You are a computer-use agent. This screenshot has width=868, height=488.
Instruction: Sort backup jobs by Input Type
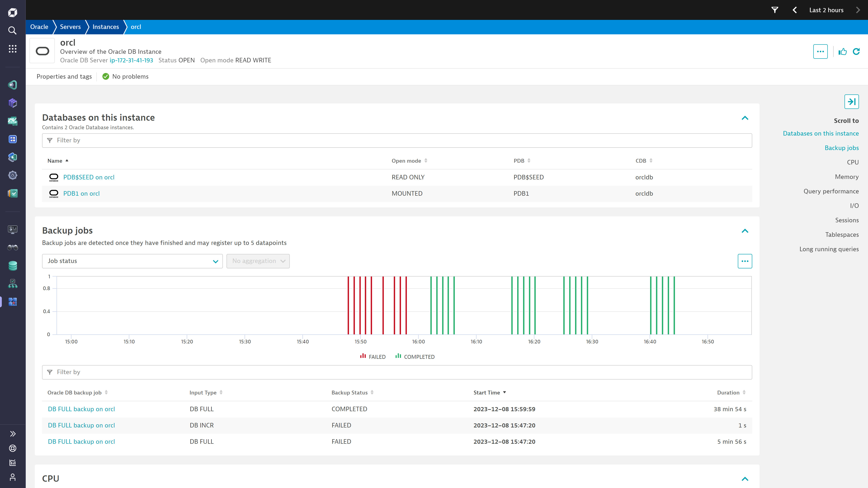(x=206, y=393)
